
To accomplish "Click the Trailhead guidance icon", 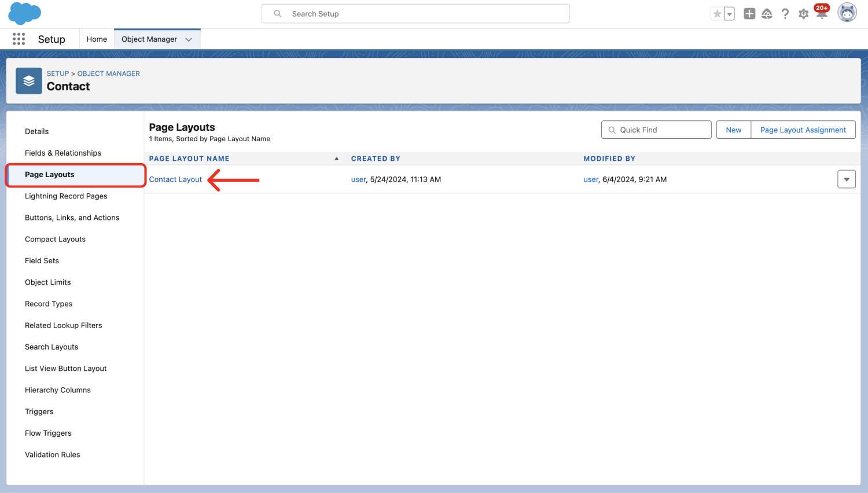I will click(x=767, y=14).
